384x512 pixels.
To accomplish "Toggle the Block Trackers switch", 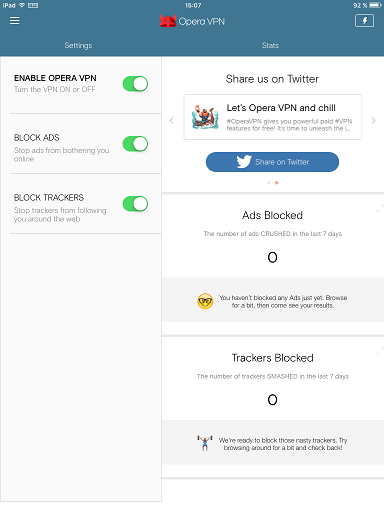I will coord(135,204).
